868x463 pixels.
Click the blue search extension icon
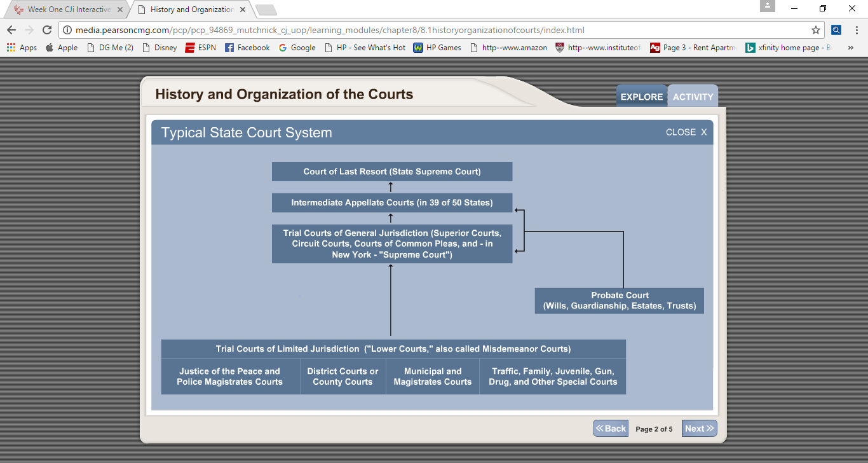click(836, 30)
